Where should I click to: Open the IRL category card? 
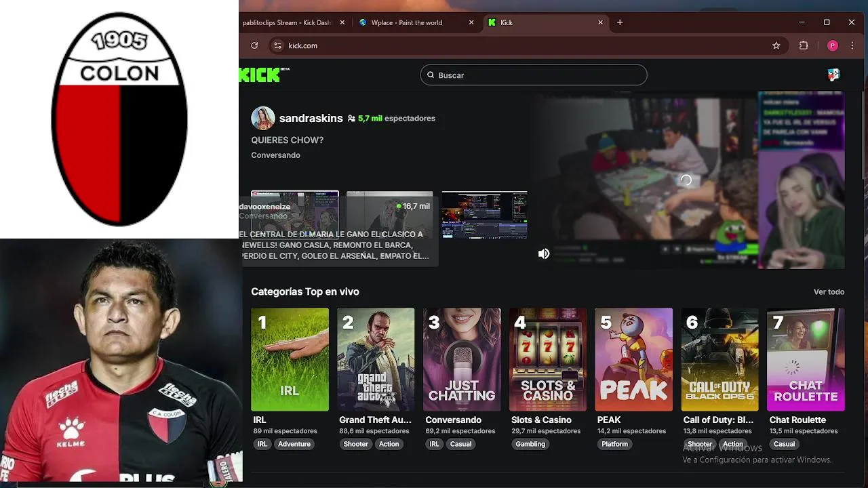[290, 360]
